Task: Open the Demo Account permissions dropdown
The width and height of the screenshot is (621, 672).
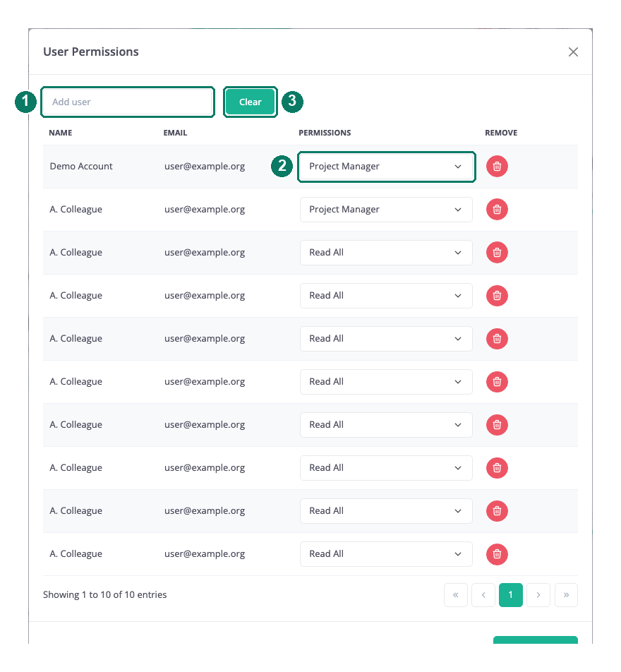Action: tap(386, 167)
